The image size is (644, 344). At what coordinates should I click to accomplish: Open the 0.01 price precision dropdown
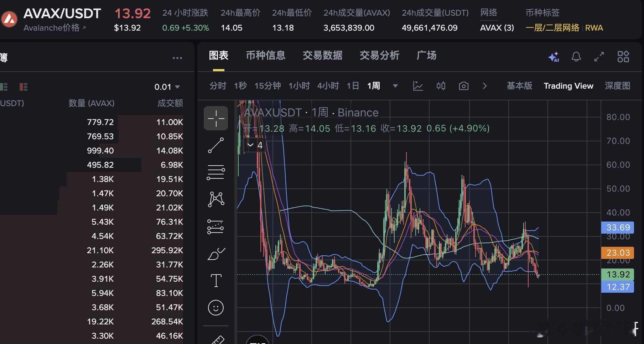tap(167, 87)
